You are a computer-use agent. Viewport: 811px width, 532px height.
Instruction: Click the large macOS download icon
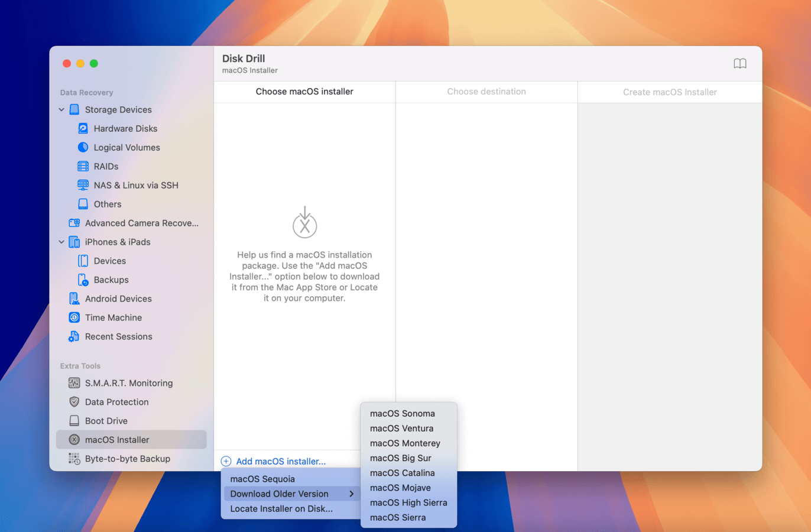(x=305, y=222)
